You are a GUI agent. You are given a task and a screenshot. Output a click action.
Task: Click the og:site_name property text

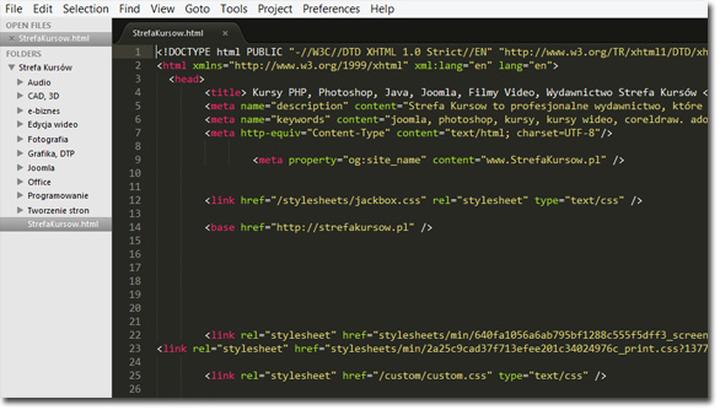pyautogui.click(x=384, y=160)
